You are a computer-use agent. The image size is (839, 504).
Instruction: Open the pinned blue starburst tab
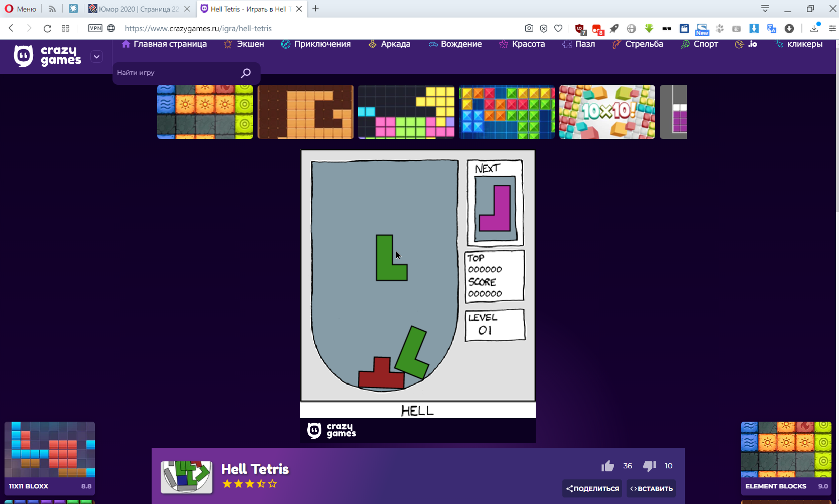73,9
